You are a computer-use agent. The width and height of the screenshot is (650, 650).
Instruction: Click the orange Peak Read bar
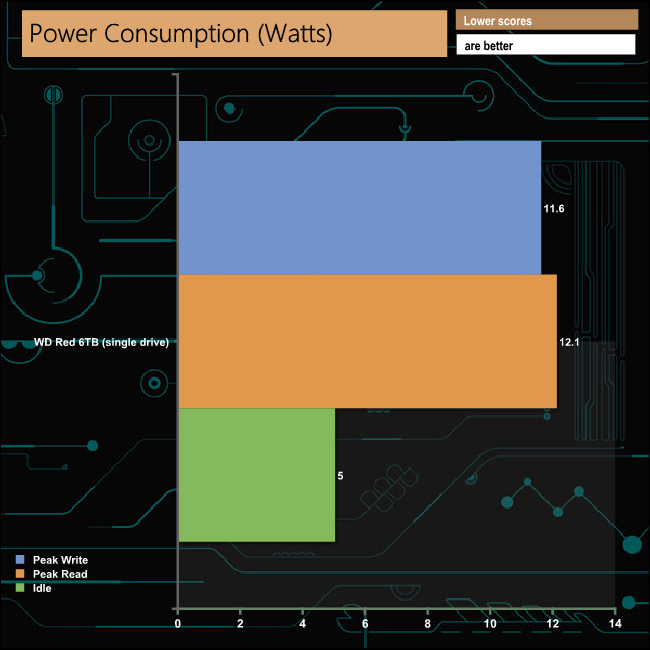368,341
